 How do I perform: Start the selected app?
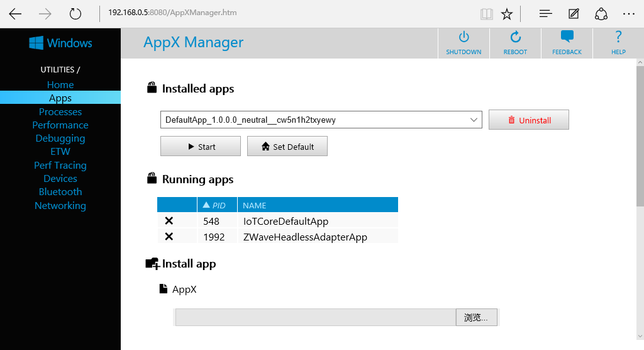coord(201,147)
